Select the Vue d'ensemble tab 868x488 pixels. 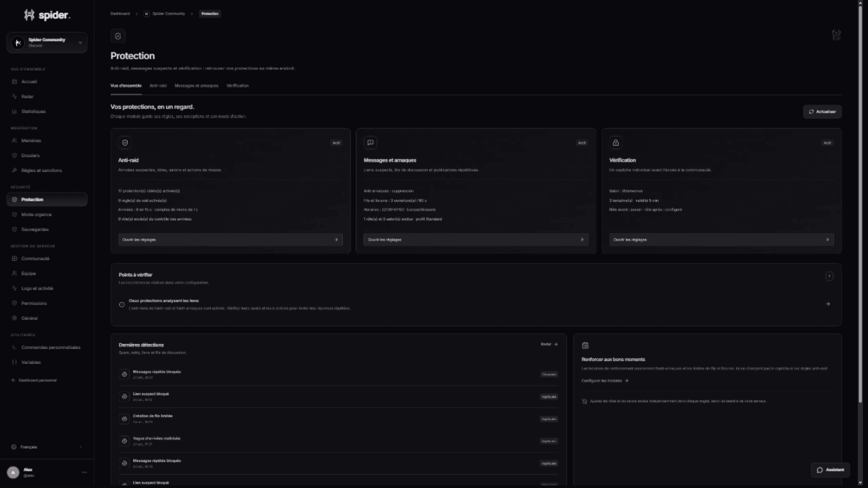[126, 86]
